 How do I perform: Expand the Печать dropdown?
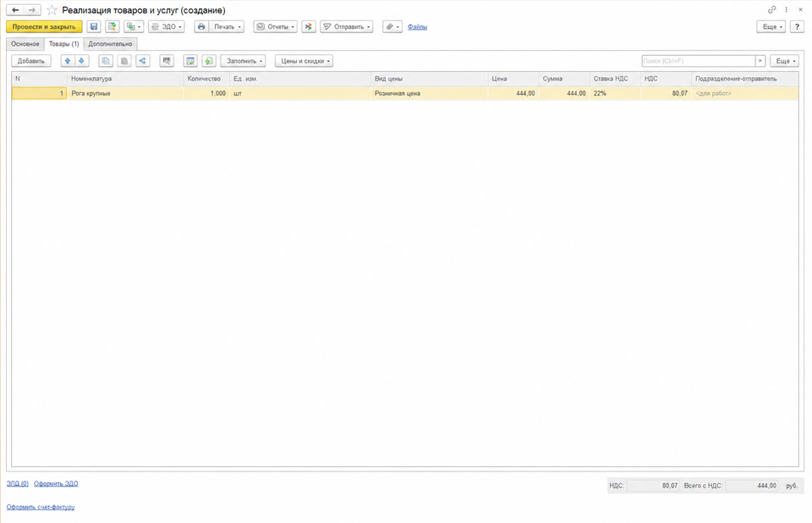(x=227, y=26)
